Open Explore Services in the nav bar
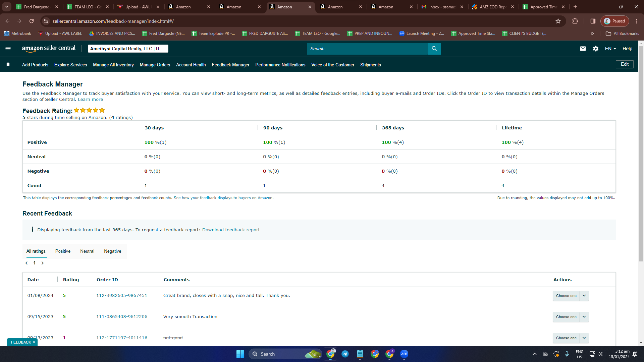Screen dimensions: 644x362 [71, 65]
